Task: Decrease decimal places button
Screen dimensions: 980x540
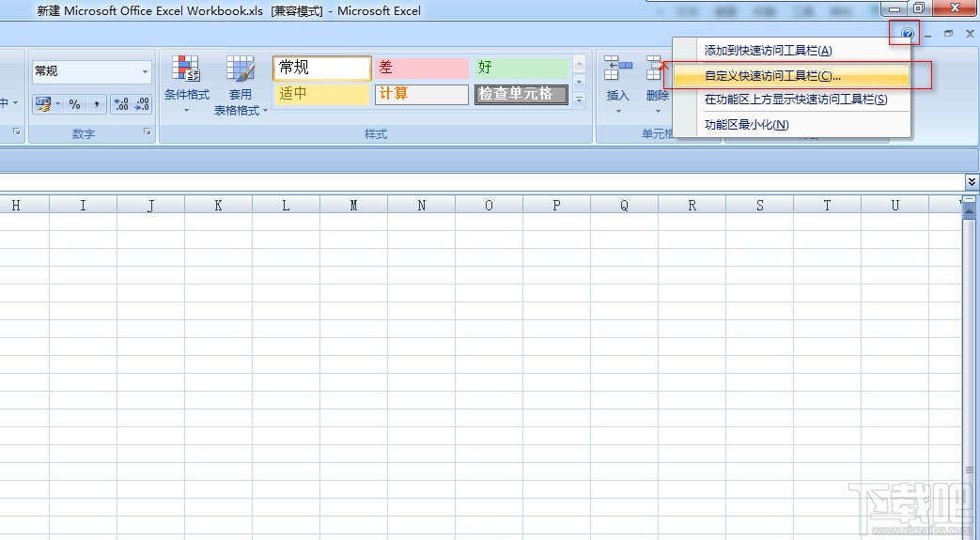Action: coord(142,103)
